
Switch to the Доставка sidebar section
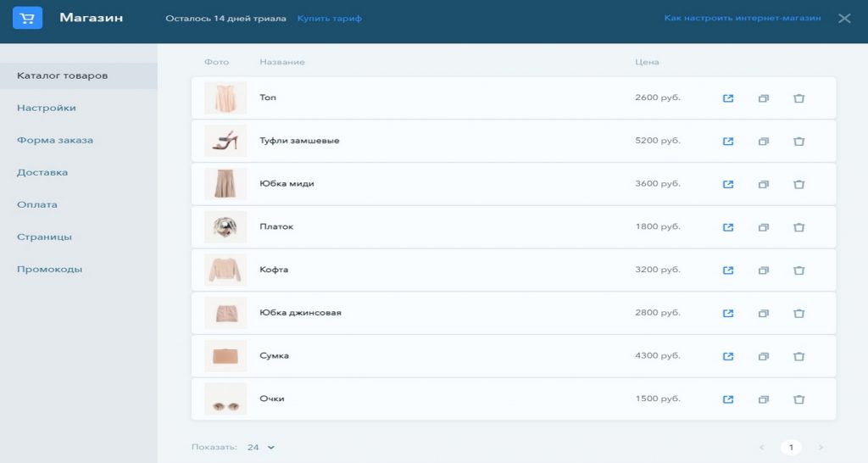coord(42,172)
